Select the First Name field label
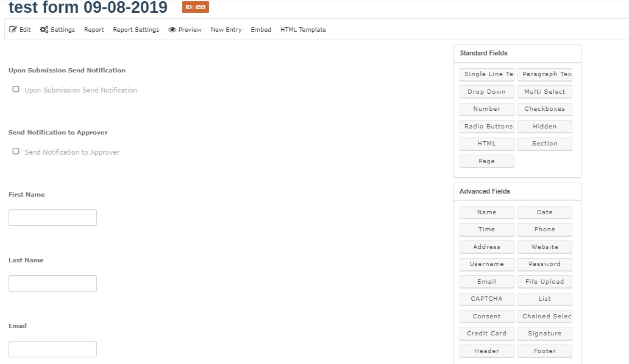The image size is (629, 364). (x=26, y=195)
